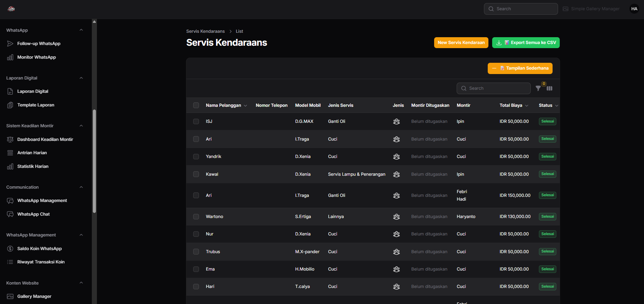
Task: Click the Selesai status badge for Wartono
Action: tap(547, 217)
